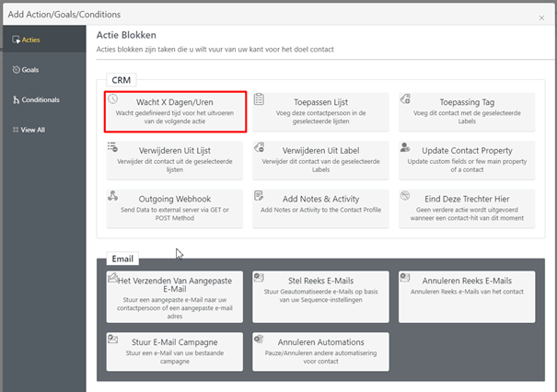Click the list icon on Toepassen Lijst
The width and height of the screenshot is (557, 392).
click(x=260, y=98)
